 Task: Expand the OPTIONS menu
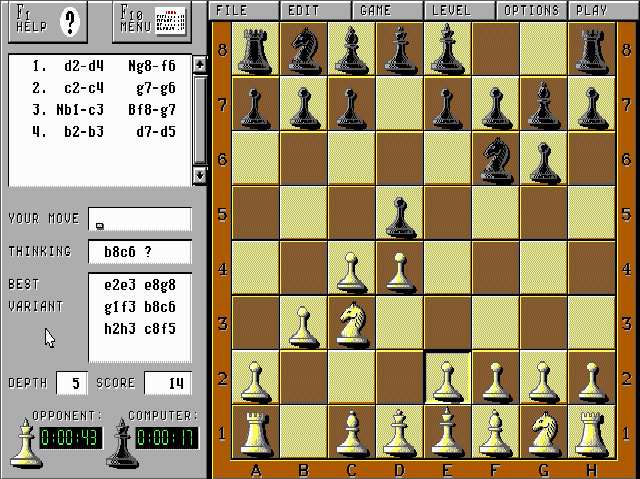coord(531,10)
